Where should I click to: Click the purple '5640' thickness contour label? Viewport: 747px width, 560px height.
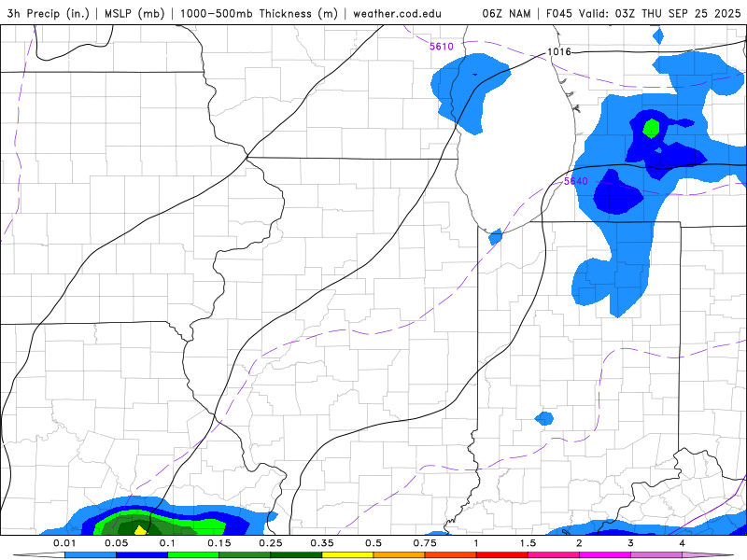[x=575, y=181]
